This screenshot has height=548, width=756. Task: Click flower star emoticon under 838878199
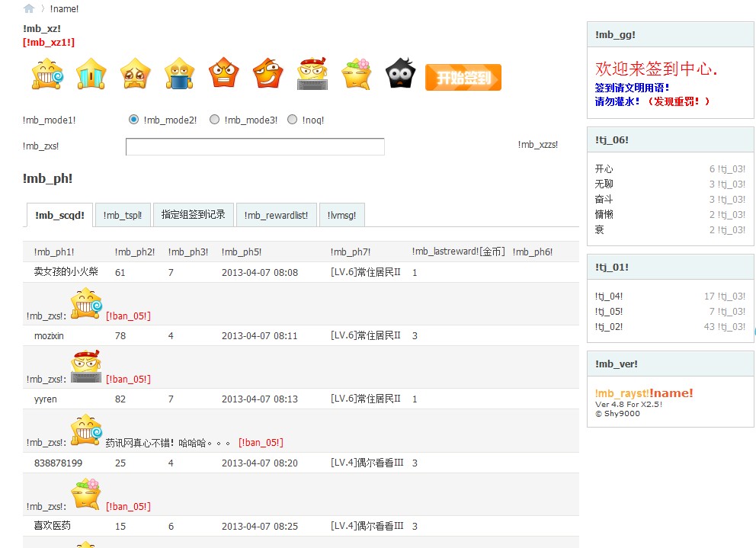click(x=85, y=493)
